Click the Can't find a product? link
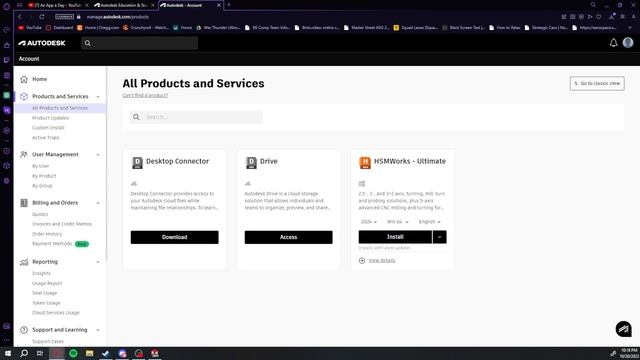This screenshot has height=360, width=640. click(145, 96)
